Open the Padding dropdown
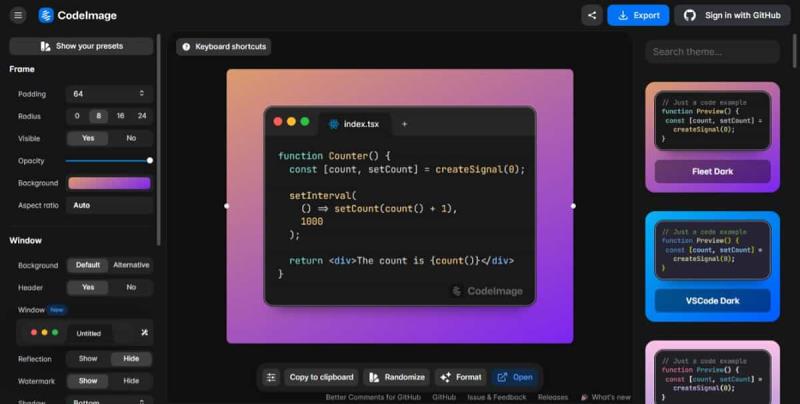This screenshot has height=404, width=800. (109, 93)
